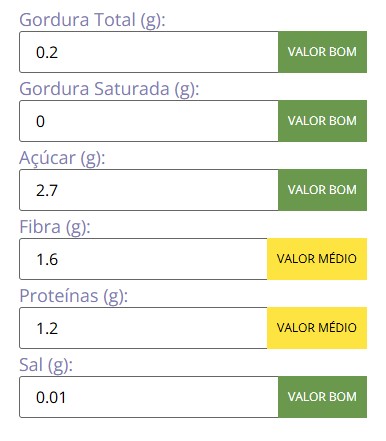The width and height of the screenshot is (386, 441).
Task: Click the Gordura Total (g) label
Action: (x=92, y=20)
